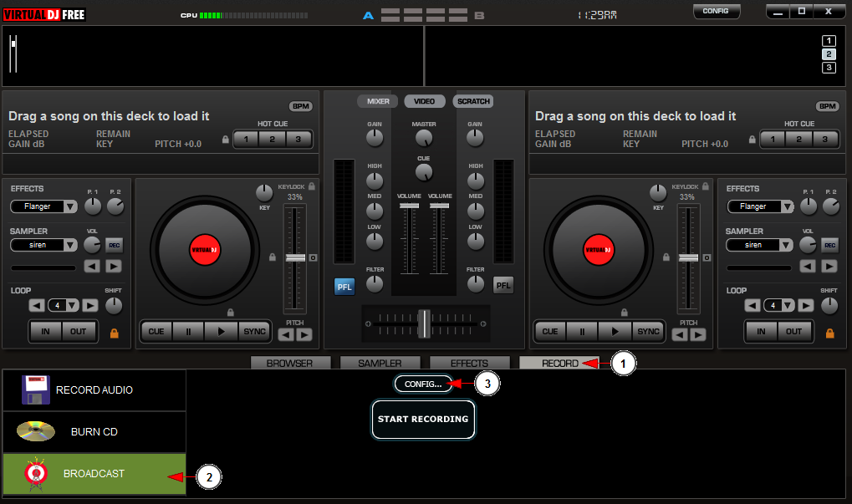Toggle the left deck BPM button

click(x=300, y=106)
